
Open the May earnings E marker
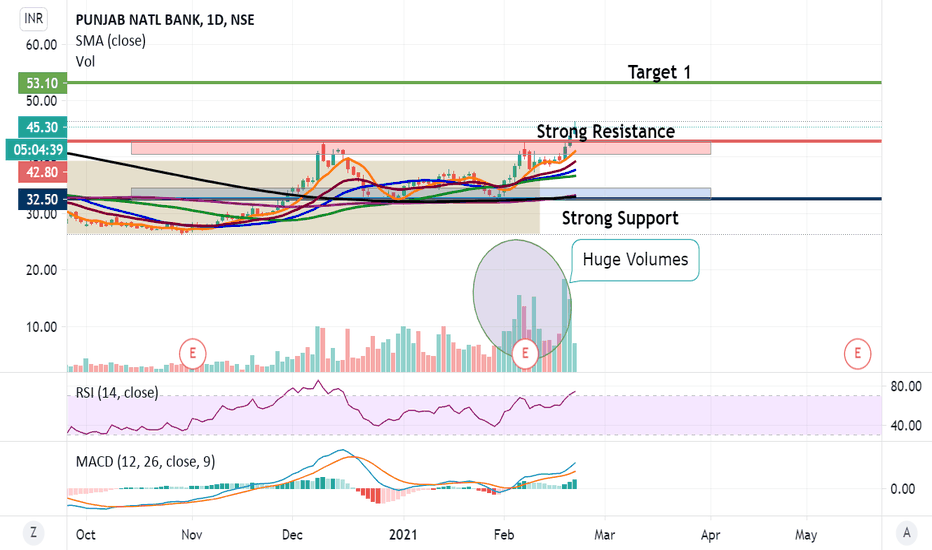(x=857, y=354)
